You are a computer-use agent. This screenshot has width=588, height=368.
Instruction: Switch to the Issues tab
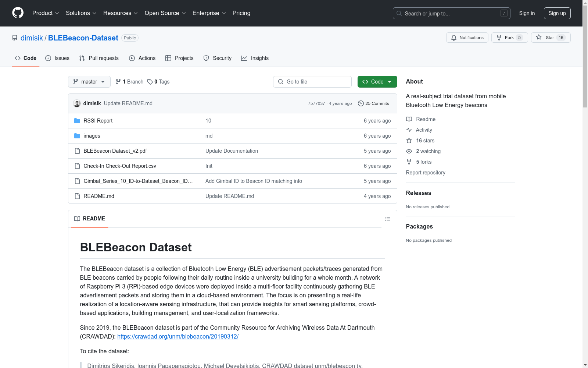(x=57, y=58)
